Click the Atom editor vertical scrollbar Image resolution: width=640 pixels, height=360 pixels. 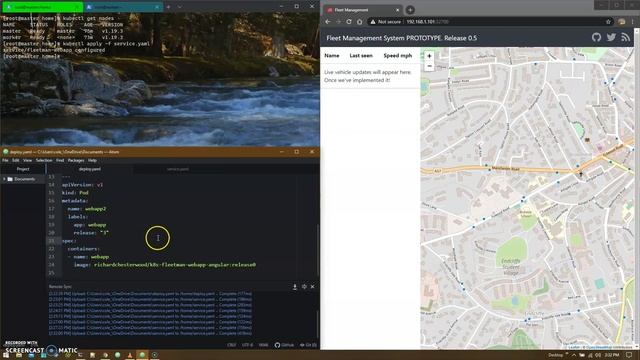pyautogui.click(x=318, y=250)
